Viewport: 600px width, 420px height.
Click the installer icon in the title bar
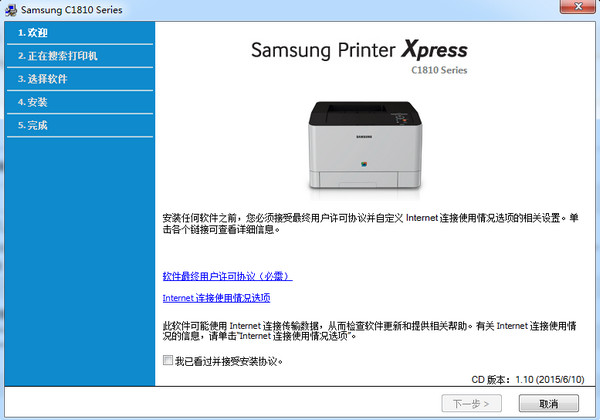click(11, 10)
